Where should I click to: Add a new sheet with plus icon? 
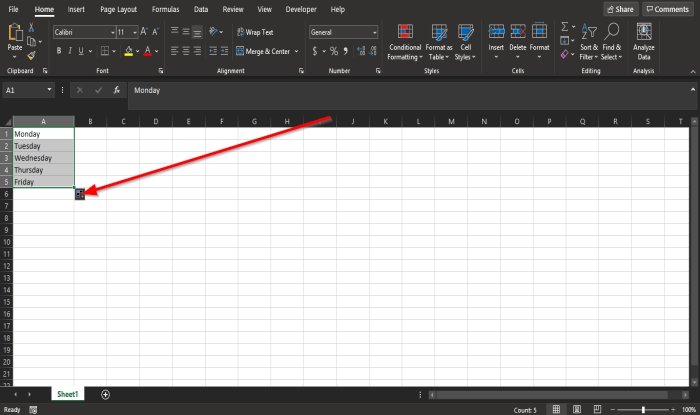[x=105, y=395]
